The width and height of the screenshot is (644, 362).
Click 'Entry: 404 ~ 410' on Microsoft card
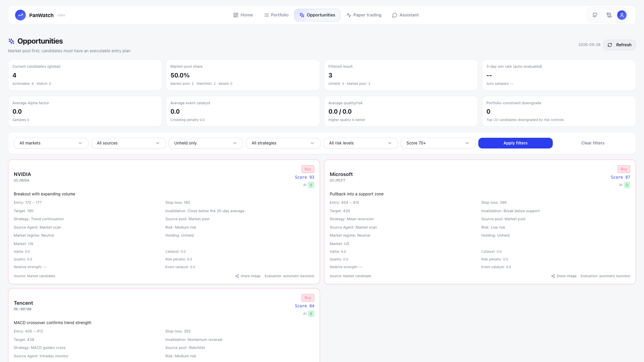pos(344,203)
